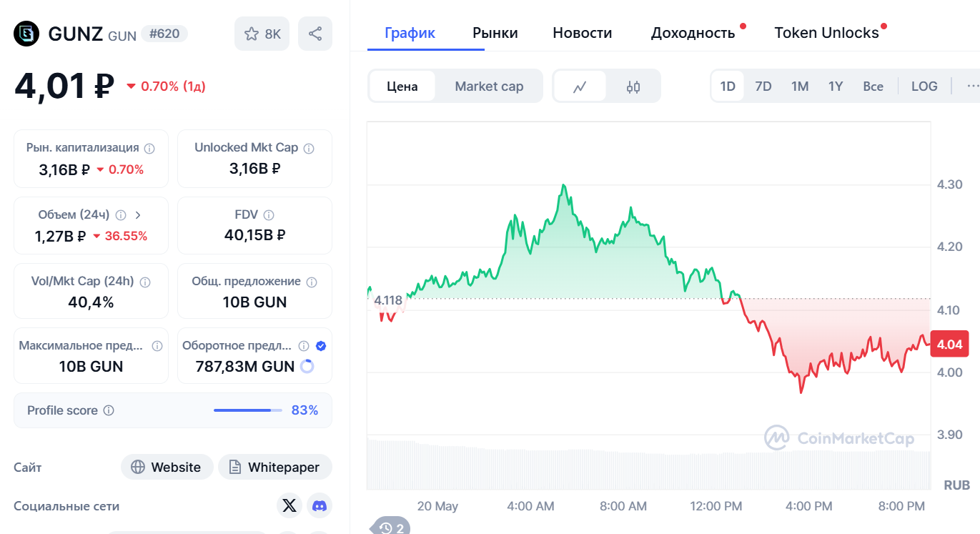Open the chart history counter badge

pos(392,528)
